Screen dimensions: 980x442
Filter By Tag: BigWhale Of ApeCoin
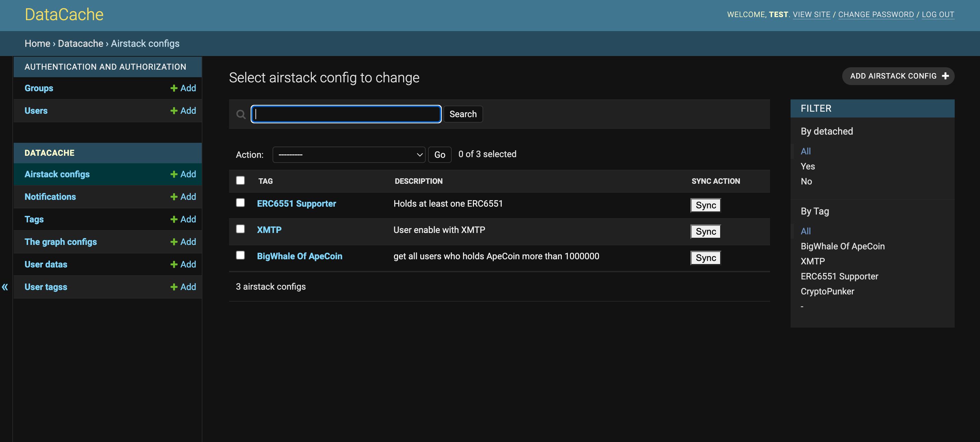point(843,246)
